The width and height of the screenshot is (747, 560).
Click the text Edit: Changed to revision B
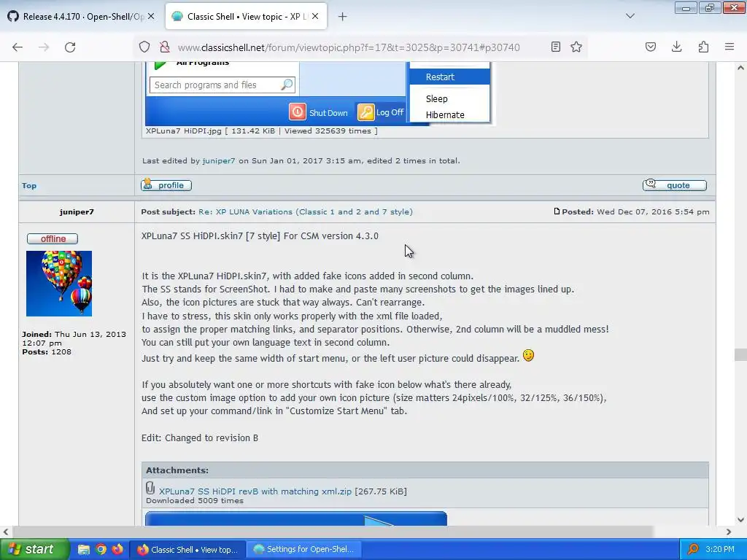point(200,437)
